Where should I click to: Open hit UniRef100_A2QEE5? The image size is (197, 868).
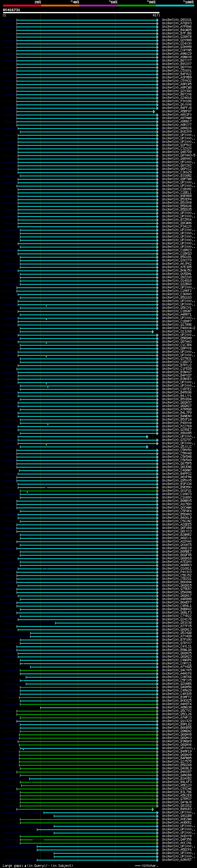pos(176,525)
